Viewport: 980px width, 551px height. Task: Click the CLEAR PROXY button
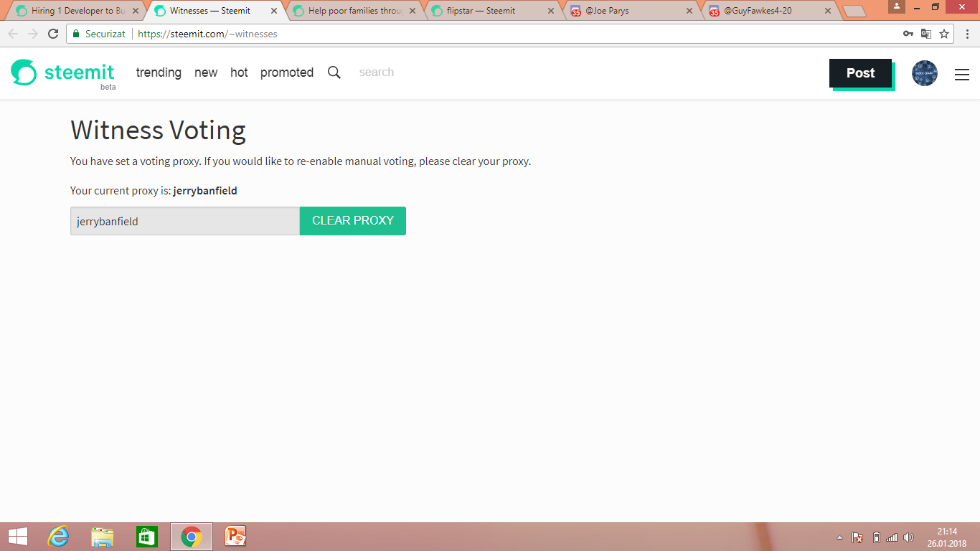353,221
